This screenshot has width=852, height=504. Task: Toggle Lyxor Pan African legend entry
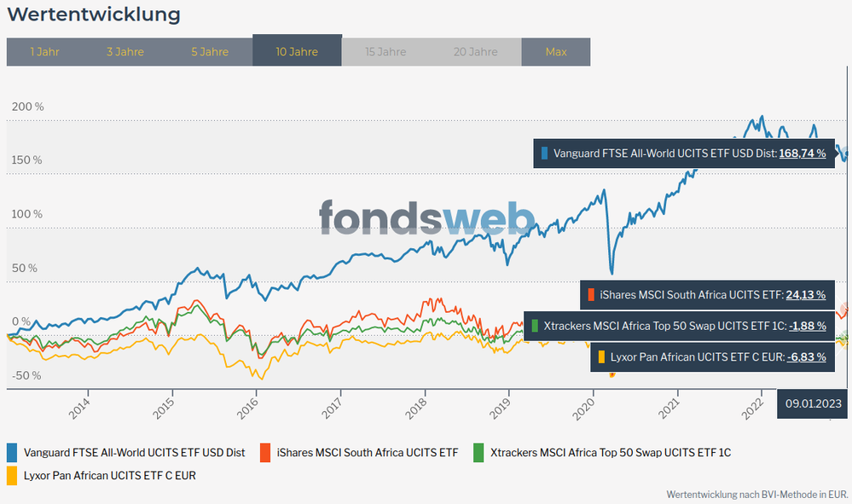pyautogui.click(x=109, y=475)
